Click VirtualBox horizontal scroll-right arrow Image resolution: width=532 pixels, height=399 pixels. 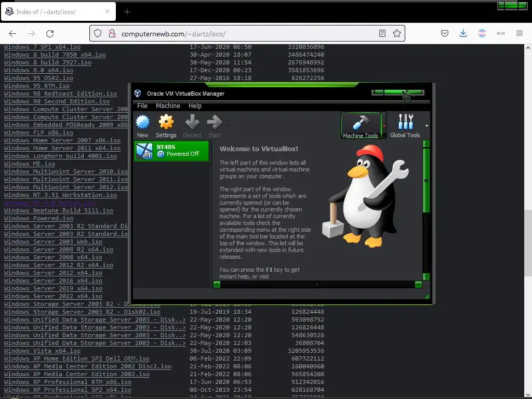pos(418,284)
